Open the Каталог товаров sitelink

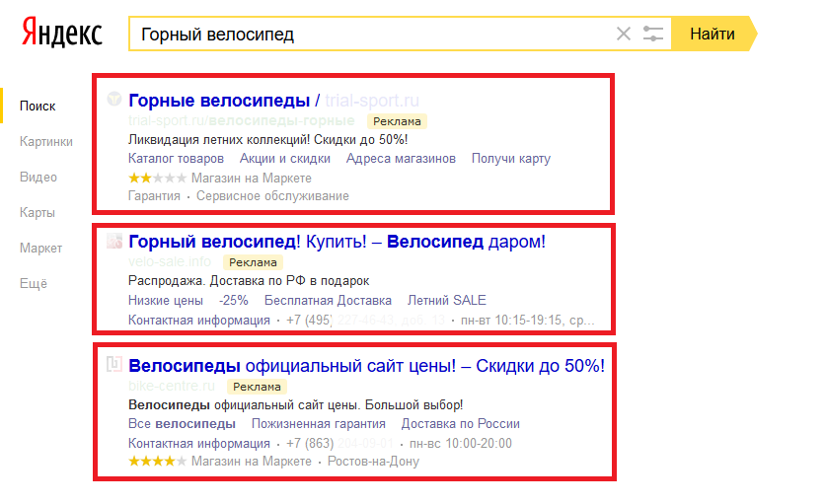[176, 159]
